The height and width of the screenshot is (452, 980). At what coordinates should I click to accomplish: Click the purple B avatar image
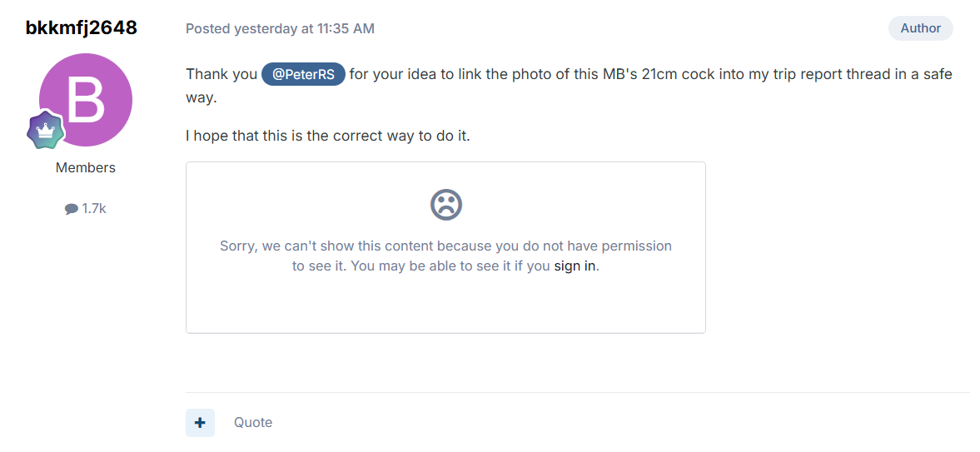86,100
